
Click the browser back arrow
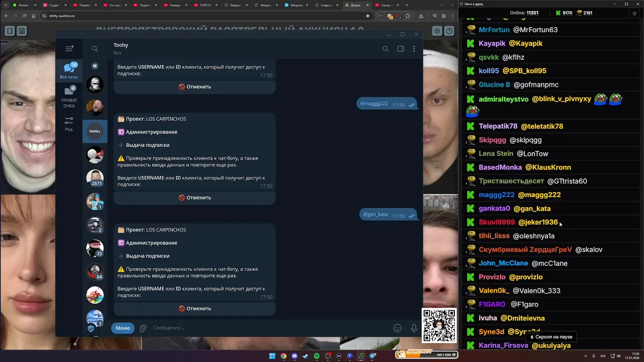[x=6, y=16]
